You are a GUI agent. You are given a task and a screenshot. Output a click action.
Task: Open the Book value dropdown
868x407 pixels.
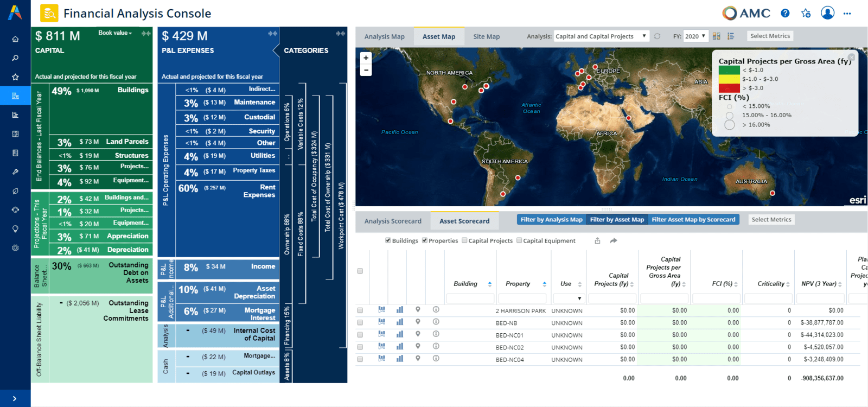point(115,33)
